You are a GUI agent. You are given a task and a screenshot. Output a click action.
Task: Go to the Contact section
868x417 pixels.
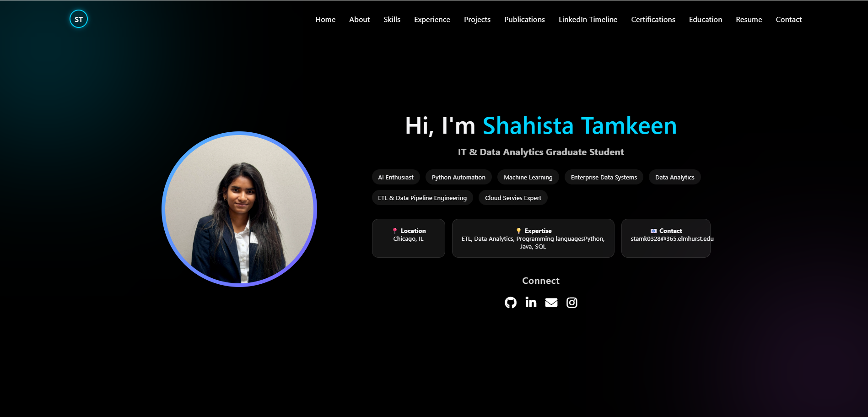point(788,19)
